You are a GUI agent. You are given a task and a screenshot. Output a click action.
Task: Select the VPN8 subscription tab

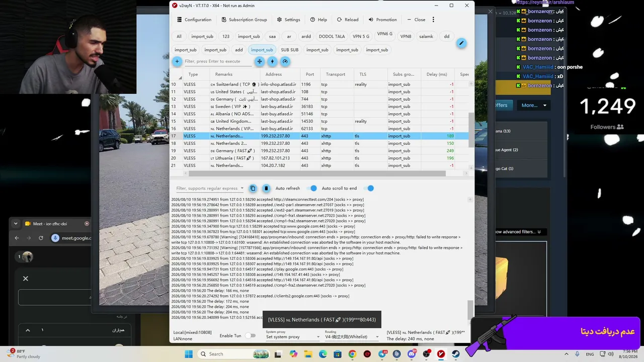pyautogui.click(x=406, y=37)
